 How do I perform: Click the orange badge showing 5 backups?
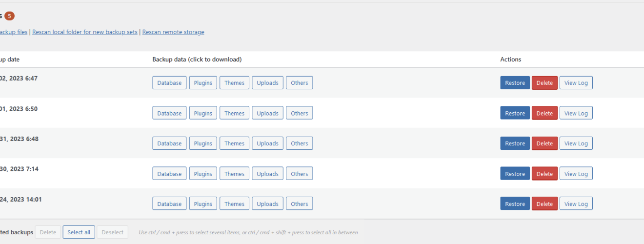point(9,16)
